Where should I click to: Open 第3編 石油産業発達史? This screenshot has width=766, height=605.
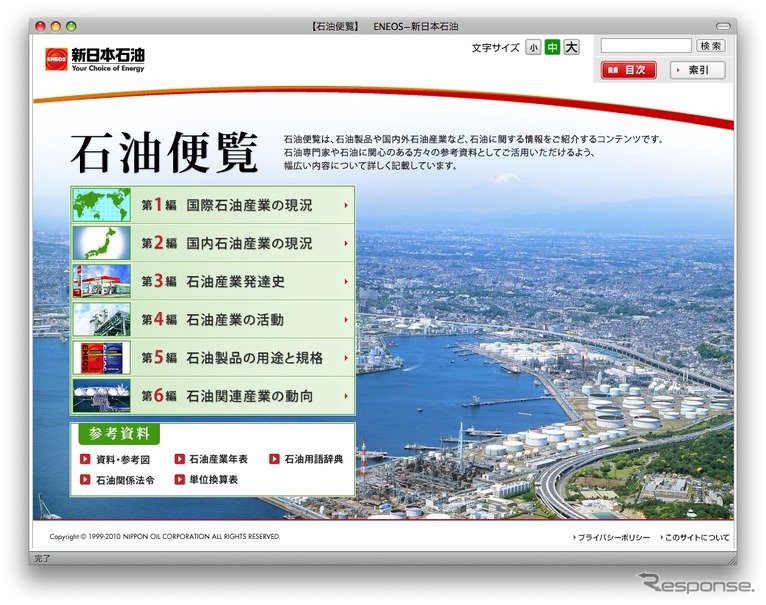[x=213, y=281]
